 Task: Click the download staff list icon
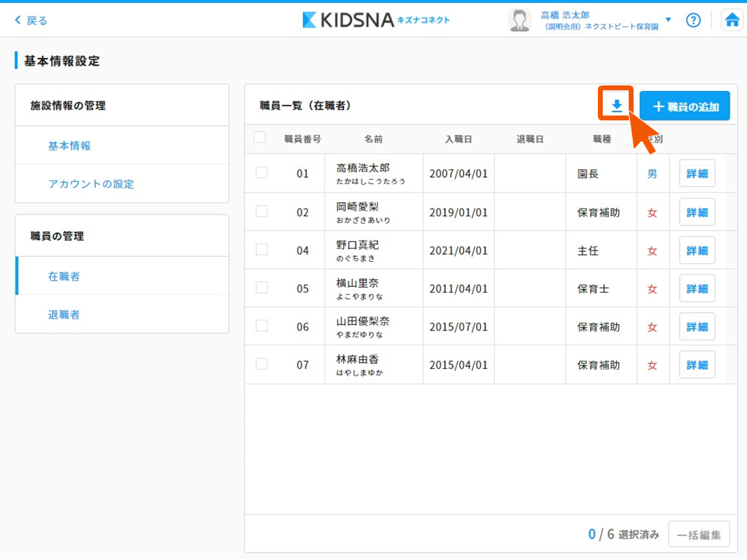[x=616, y=106]
